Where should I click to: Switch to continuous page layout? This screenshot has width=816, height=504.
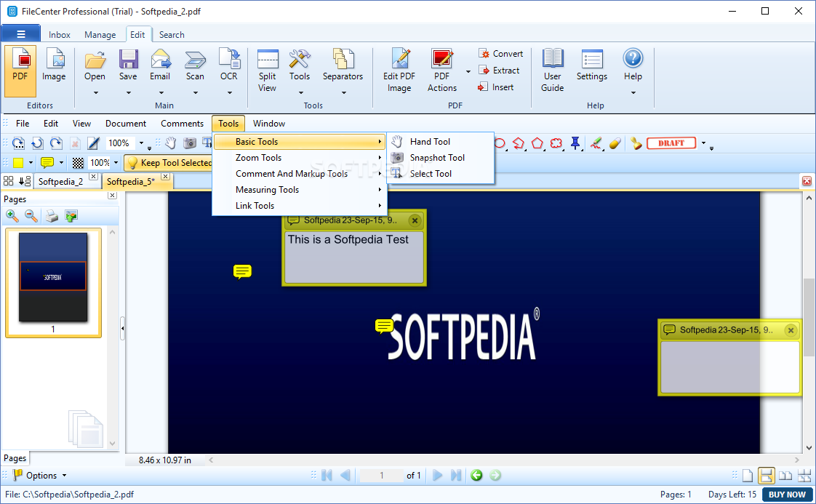766,476
